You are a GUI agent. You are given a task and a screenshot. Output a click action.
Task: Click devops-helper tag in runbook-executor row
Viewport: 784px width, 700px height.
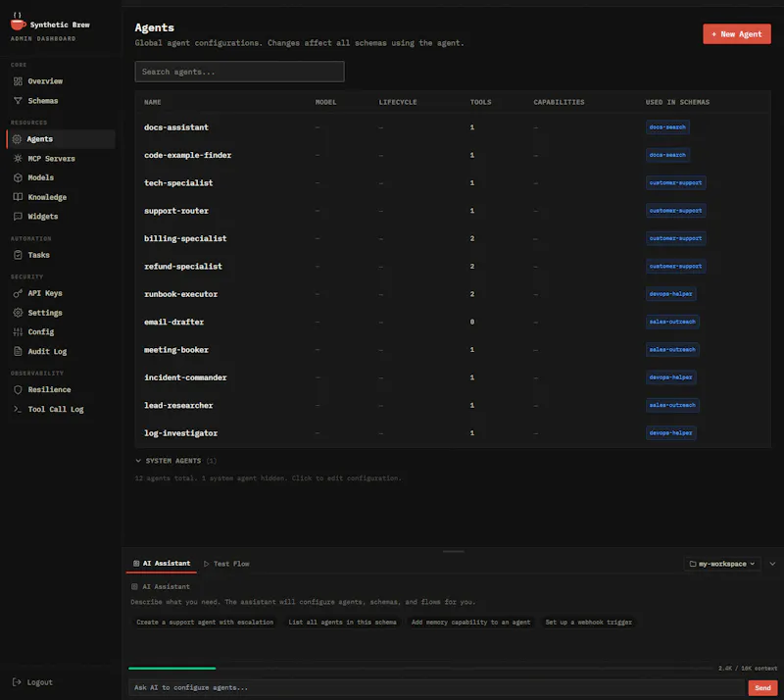[670, 294]
